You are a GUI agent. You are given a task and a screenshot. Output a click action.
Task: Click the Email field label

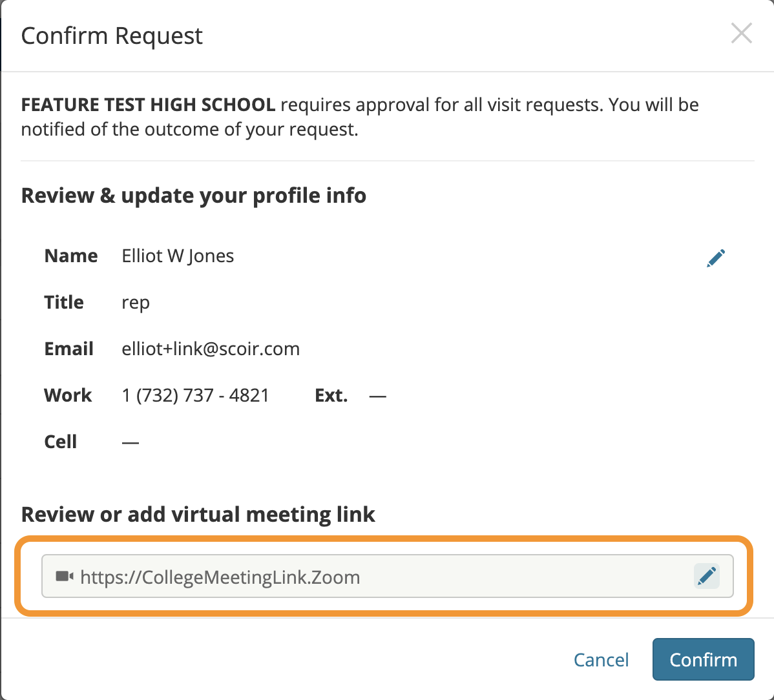click(x=69, y=349)
